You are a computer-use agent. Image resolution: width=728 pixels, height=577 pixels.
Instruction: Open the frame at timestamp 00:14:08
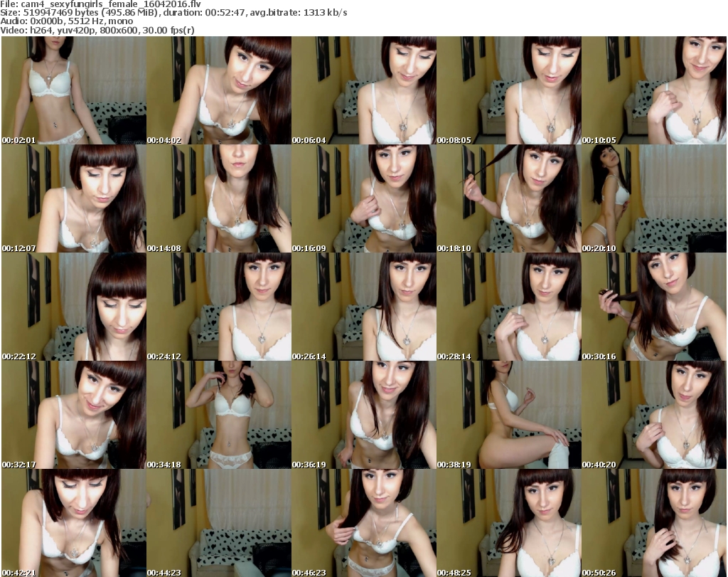(x=219, y=198)
